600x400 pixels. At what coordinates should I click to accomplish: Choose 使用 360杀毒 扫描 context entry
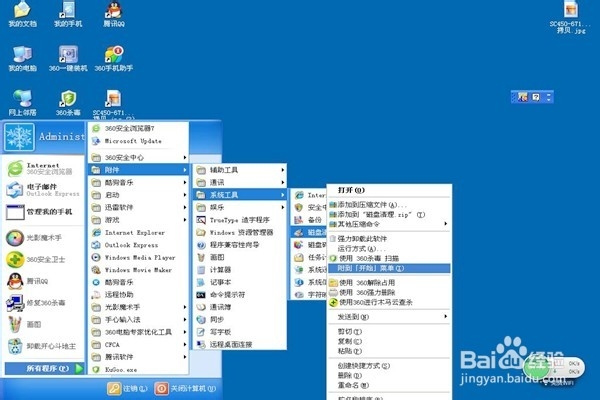click(389, 258)
